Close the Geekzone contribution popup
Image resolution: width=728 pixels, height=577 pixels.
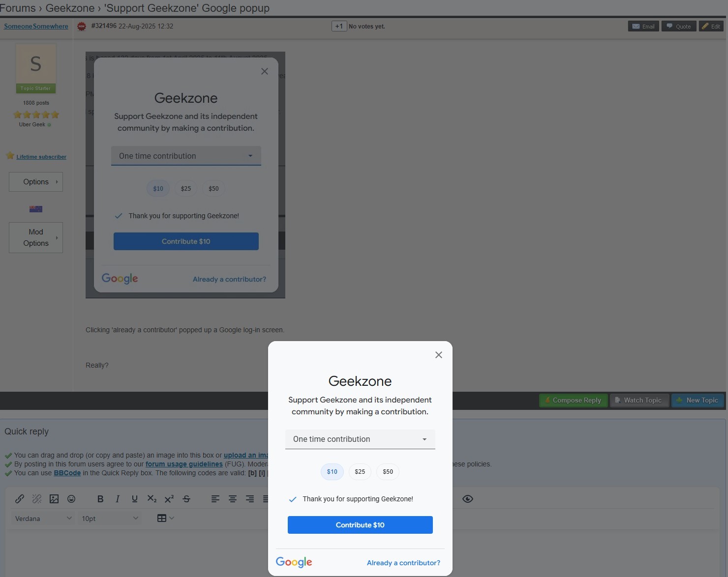click(x=439, y=355)
